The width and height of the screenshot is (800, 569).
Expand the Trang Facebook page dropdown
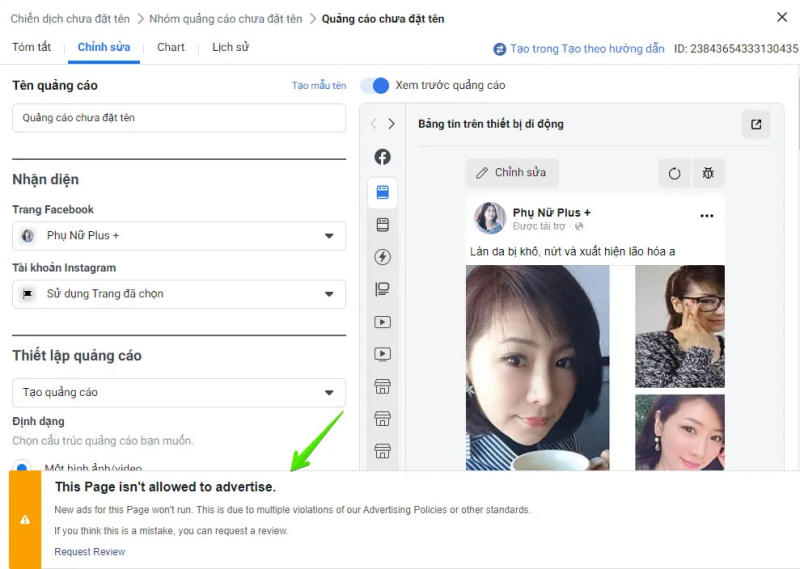point(179,236)
